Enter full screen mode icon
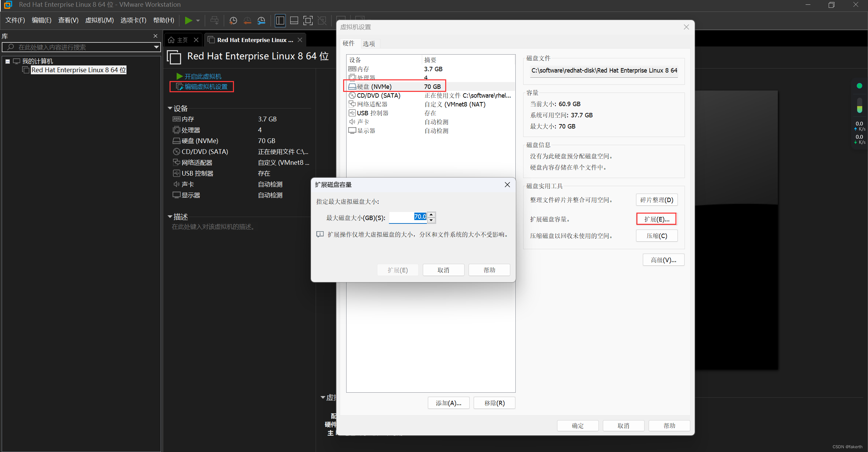Viewport: 868px width, 452px height. (308, 20)
